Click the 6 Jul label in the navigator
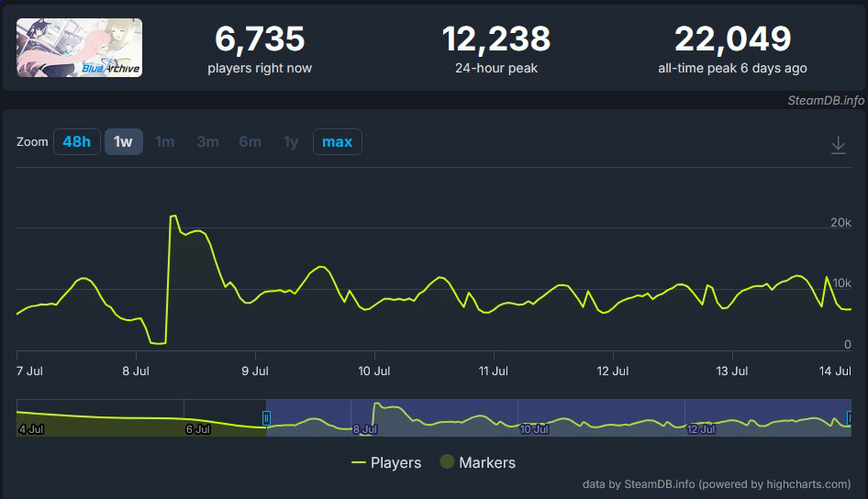 tap(198, 429)
